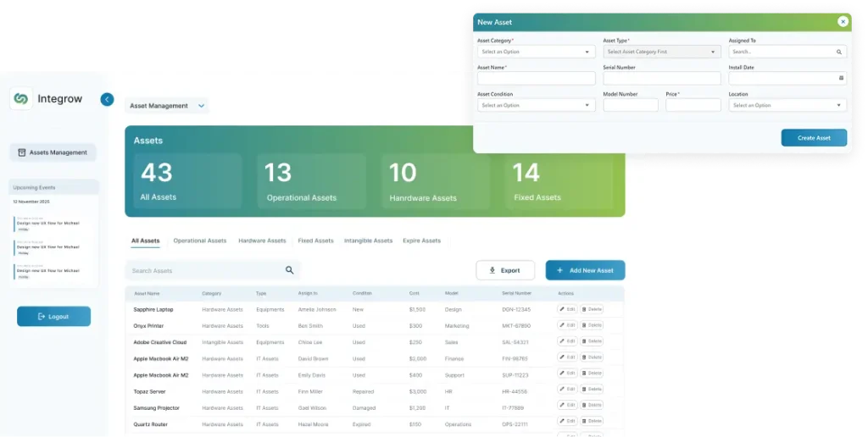The width and height of the screenshot is (868, 437).
Task: Click the Create Asset button
Action: tap(814, 137)
